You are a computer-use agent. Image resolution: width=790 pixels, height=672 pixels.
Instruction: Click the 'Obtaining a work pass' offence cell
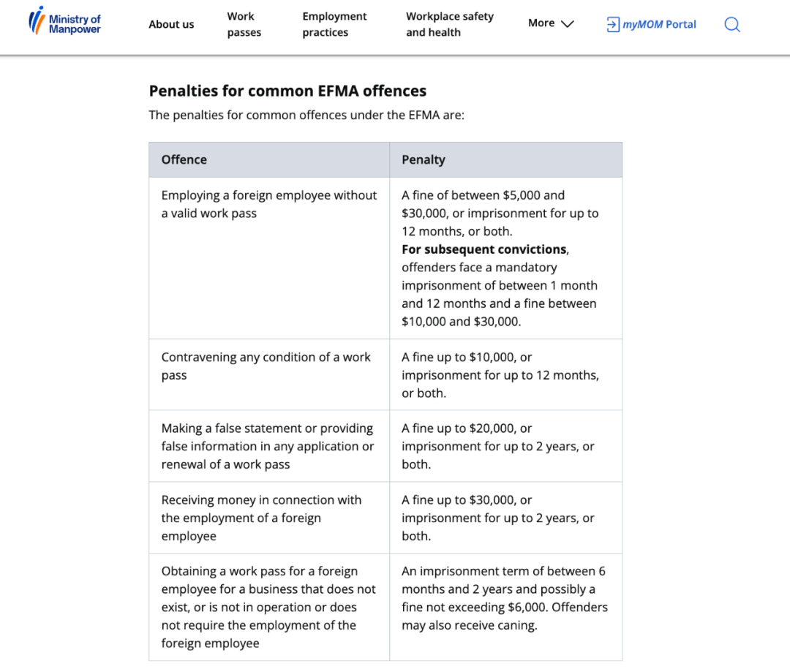[x=269, y=607]
